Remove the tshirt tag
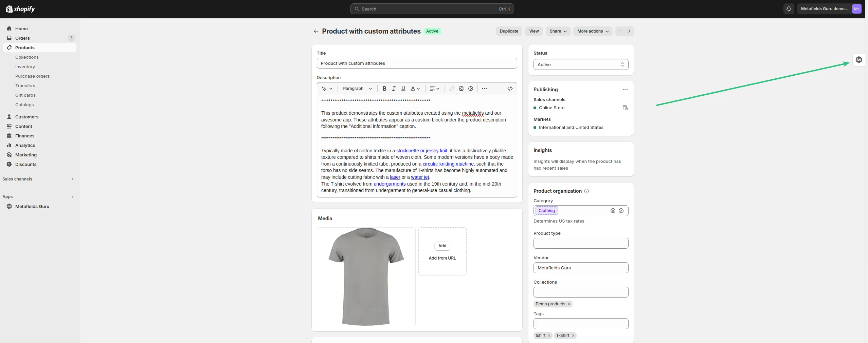Image resolution: width=868 pixels, height=343 pixels. [x=549, y=336]
